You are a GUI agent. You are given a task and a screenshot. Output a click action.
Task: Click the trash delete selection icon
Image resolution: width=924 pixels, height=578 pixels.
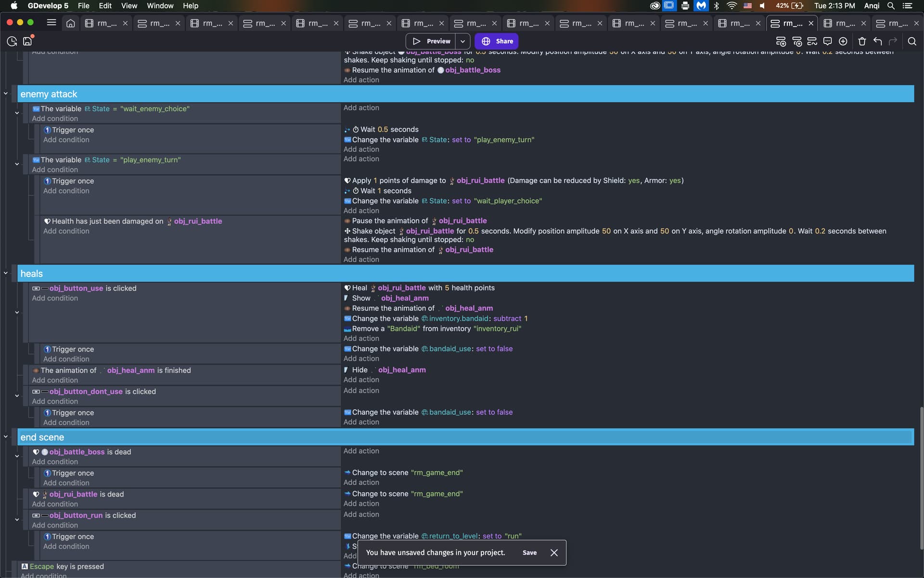point(862,41)
